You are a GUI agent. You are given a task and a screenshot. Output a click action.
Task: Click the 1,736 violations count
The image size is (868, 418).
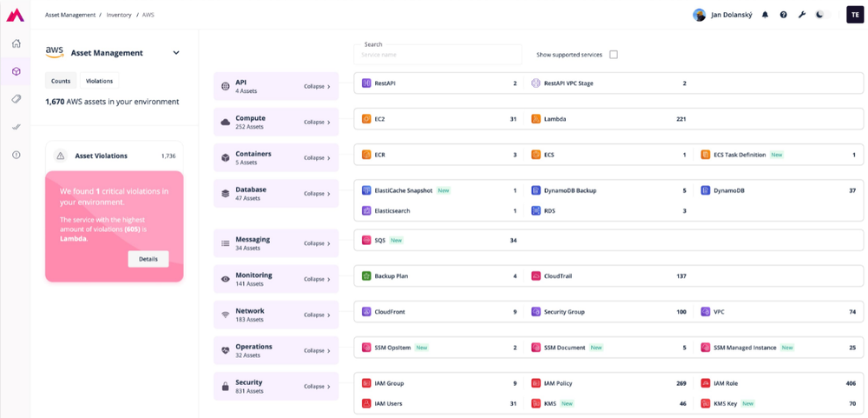(168, 156)
